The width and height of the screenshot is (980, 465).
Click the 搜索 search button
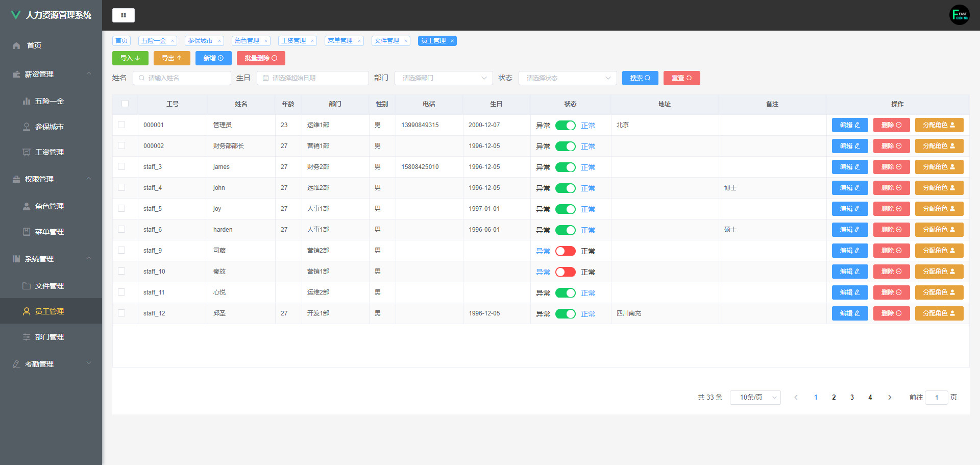point(640,78)
